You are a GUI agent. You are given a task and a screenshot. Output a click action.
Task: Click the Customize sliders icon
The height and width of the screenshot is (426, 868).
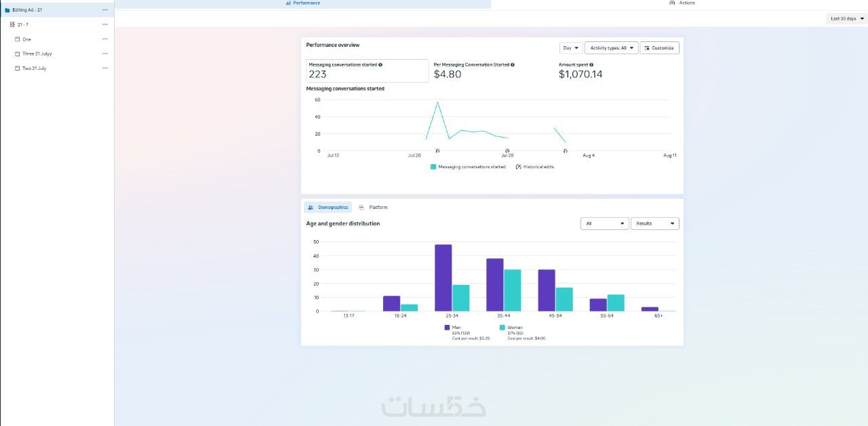click(647, 48)
